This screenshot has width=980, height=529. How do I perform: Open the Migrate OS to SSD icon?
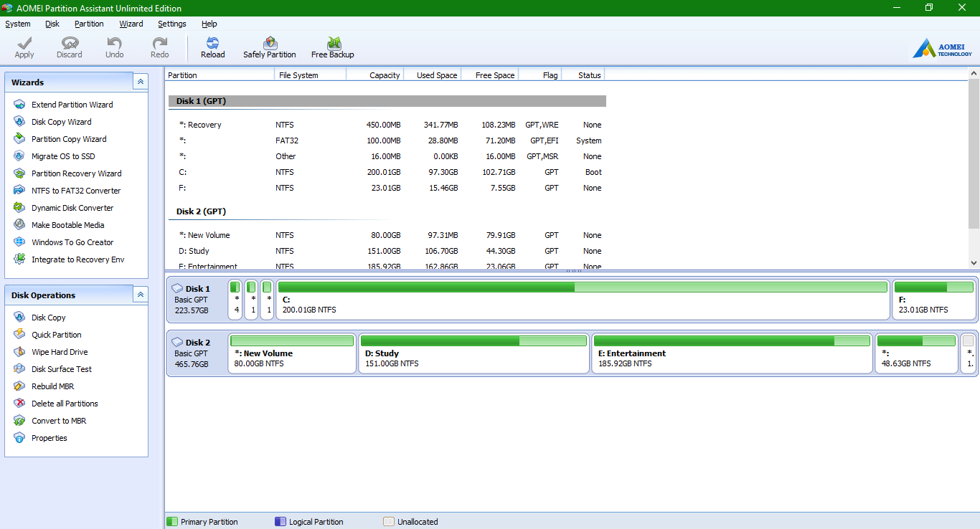click(x=19, y=156)
